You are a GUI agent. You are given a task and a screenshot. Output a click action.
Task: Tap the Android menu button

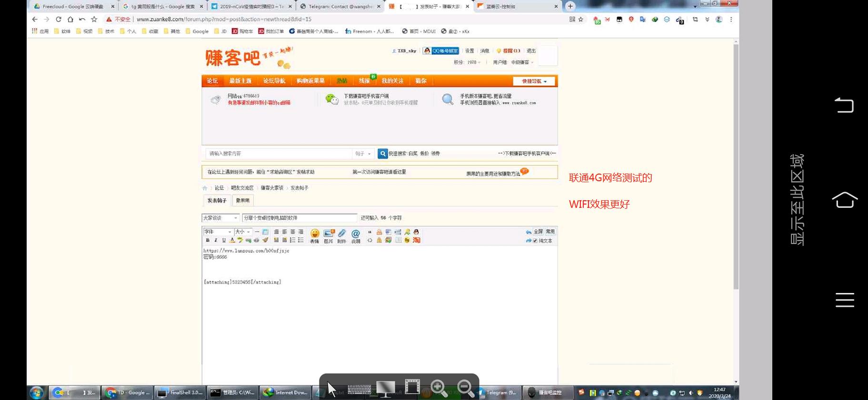(845, 300)
